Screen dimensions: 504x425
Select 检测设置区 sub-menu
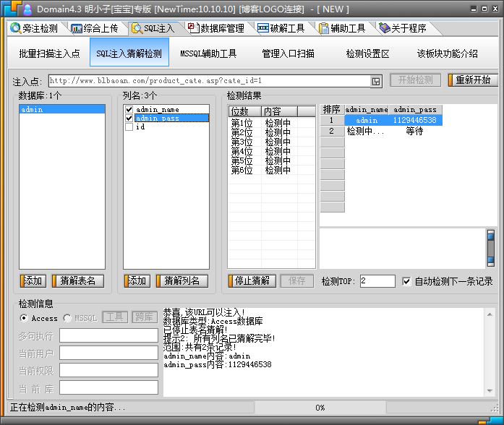tap(367, 53)
